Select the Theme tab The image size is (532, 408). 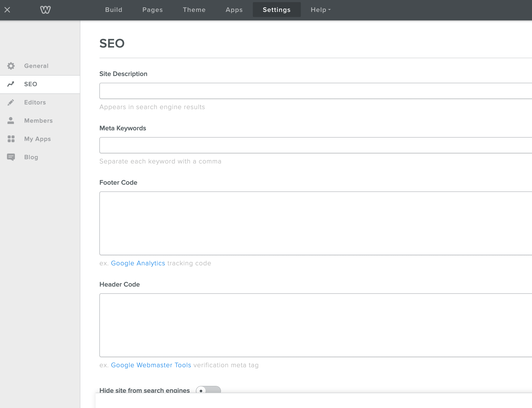pyautogui.click(x=194, y=9)
